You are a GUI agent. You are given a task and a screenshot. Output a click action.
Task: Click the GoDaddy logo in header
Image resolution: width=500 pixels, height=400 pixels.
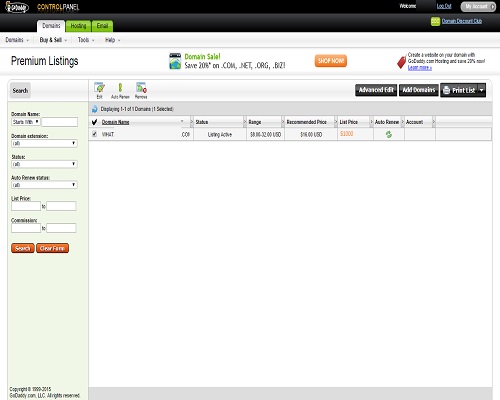click(17, 7)
